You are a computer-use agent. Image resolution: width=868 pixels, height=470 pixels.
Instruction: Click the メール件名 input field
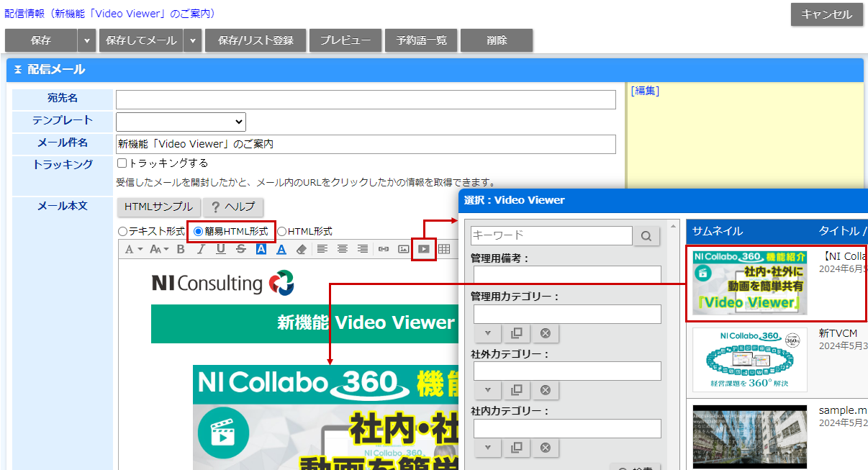pos(366,144)
